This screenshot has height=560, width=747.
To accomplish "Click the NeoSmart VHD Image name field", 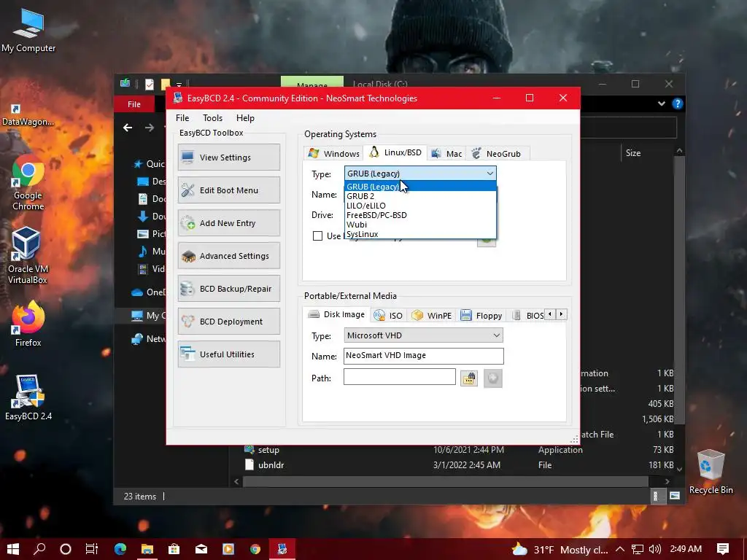I will (424, 356).
